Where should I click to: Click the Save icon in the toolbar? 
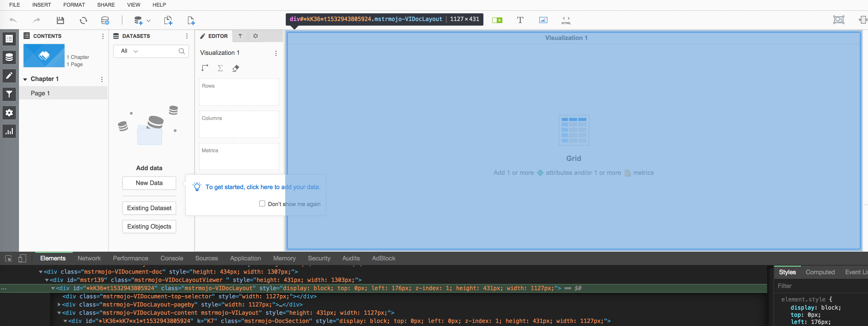[x=60, y=21]
